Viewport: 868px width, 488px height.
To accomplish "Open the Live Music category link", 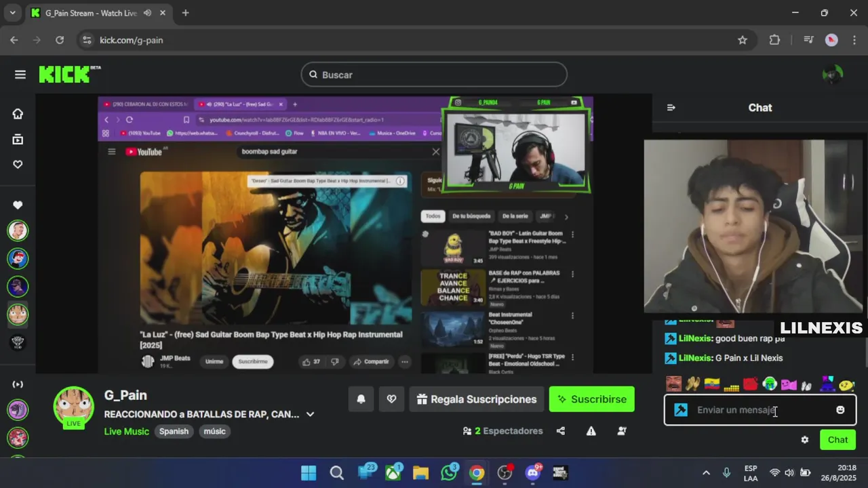I will (x=127, y=432).
